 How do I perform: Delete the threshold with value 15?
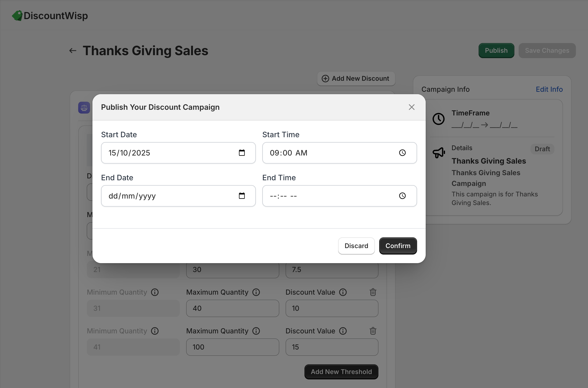click(373, 331)
